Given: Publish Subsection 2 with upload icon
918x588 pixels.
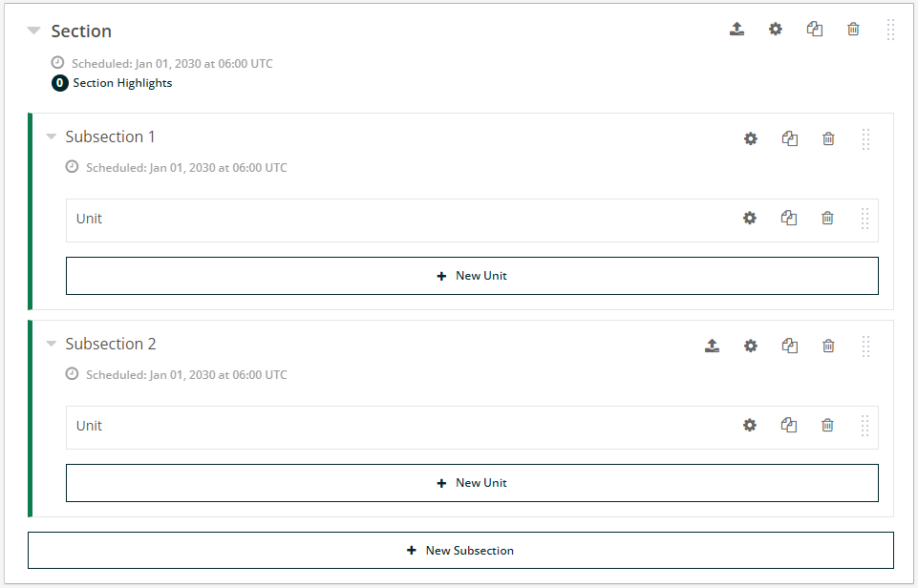Looking at the screenshot, I should [x=712, y=346].
